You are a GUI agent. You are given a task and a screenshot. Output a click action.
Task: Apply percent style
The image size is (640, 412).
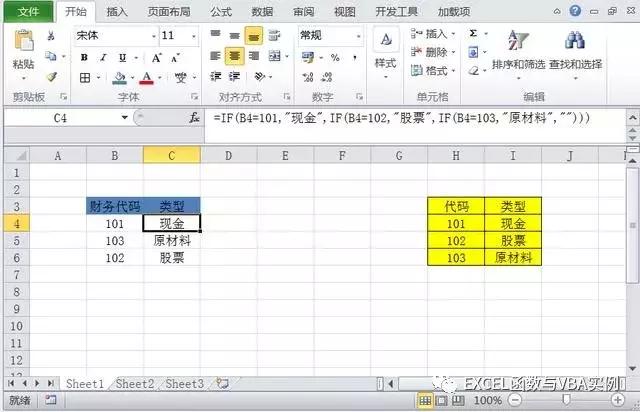click(335, 58)
